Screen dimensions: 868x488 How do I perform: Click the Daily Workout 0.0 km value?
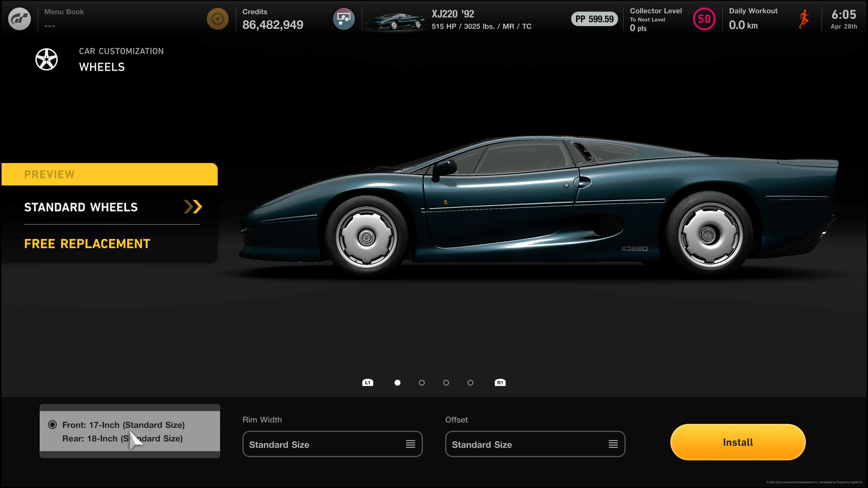(743, 25)
